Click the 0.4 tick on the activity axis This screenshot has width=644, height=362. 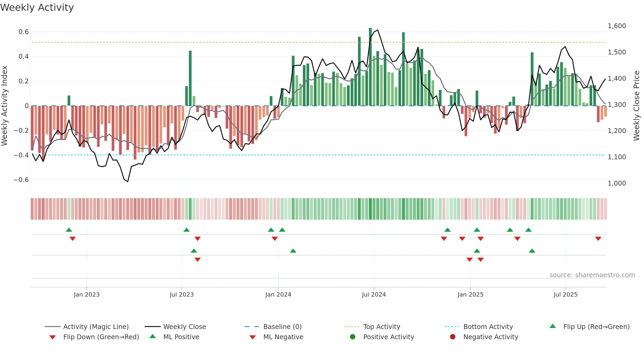[24, 57]
